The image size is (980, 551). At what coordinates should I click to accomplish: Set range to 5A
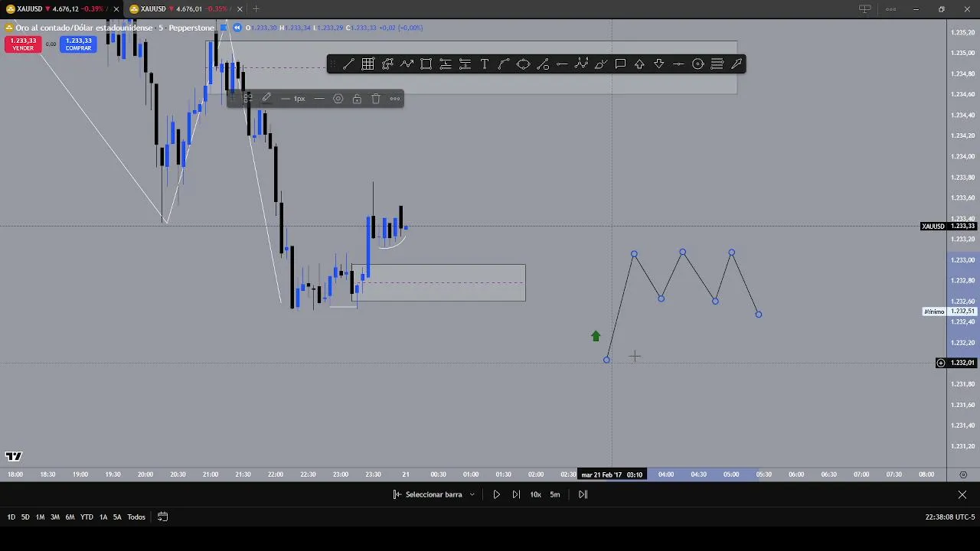pyautogui.click(x=117, y=517)
